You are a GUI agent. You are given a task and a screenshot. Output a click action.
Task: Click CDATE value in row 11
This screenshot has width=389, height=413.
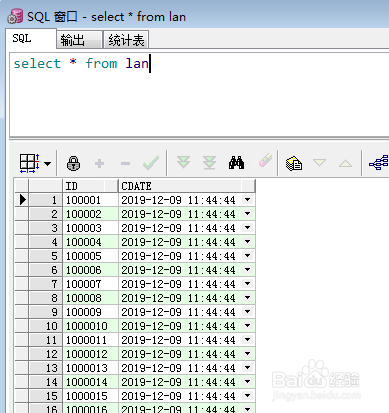178,340
